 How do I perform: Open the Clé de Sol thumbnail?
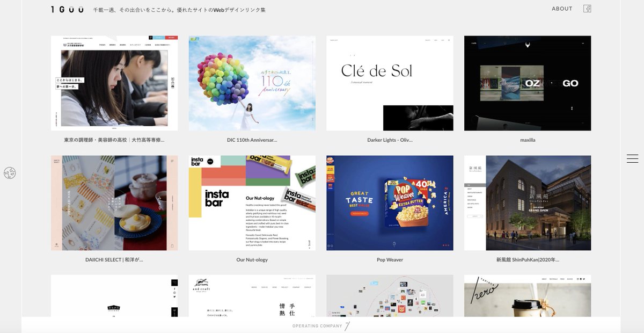point(390,83)
